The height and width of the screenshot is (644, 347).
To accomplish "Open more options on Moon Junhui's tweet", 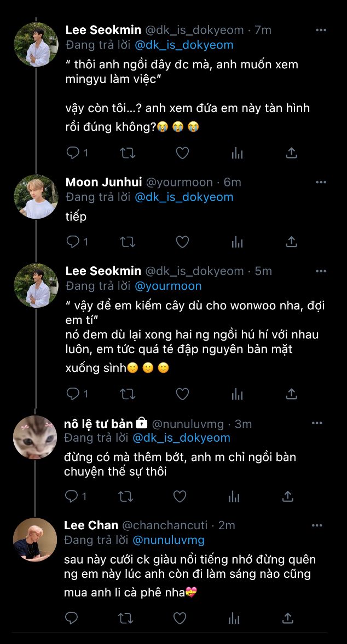I will tap(320, 182).
